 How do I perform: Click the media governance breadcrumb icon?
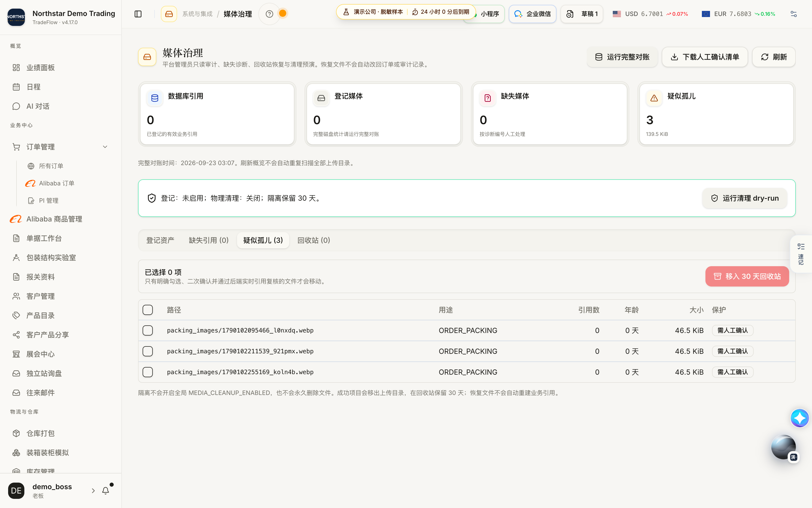(x=169, y=14)
